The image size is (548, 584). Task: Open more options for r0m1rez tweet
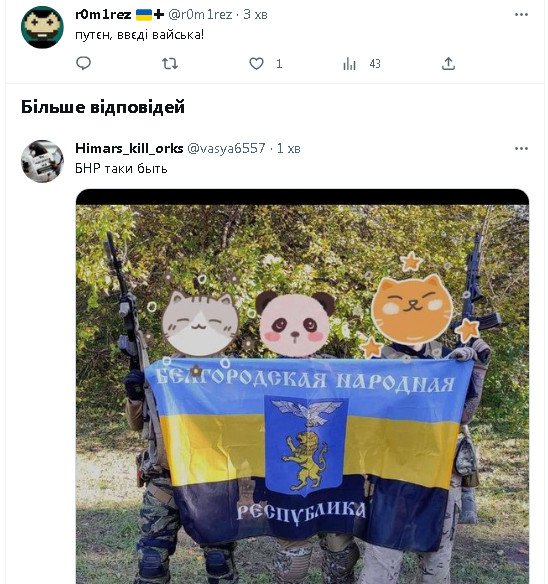pyautogui.click(x=521, y=15)
